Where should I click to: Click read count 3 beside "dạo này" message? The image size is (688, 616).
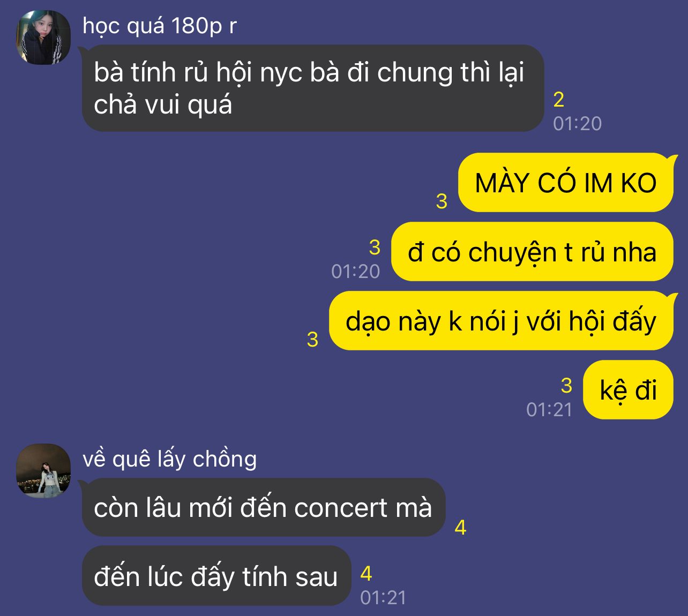[313, 340]
